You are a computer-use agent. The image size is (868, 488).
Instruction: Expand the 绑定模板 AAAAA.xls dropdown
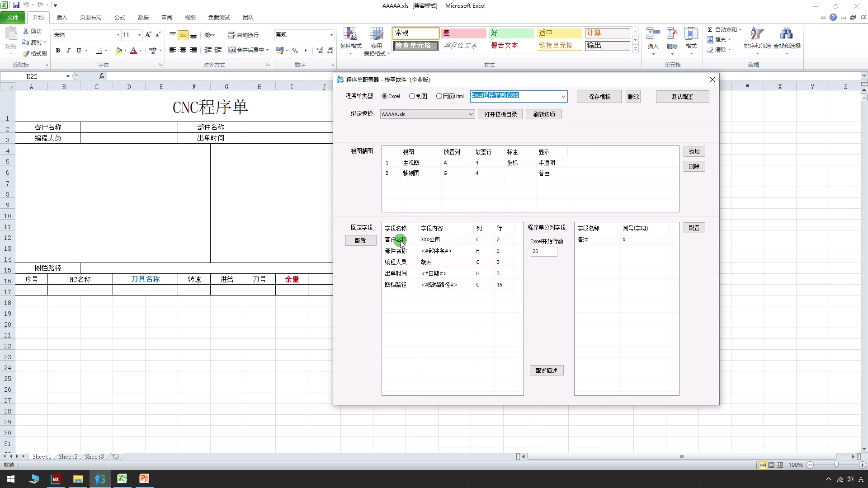point(471,114)
